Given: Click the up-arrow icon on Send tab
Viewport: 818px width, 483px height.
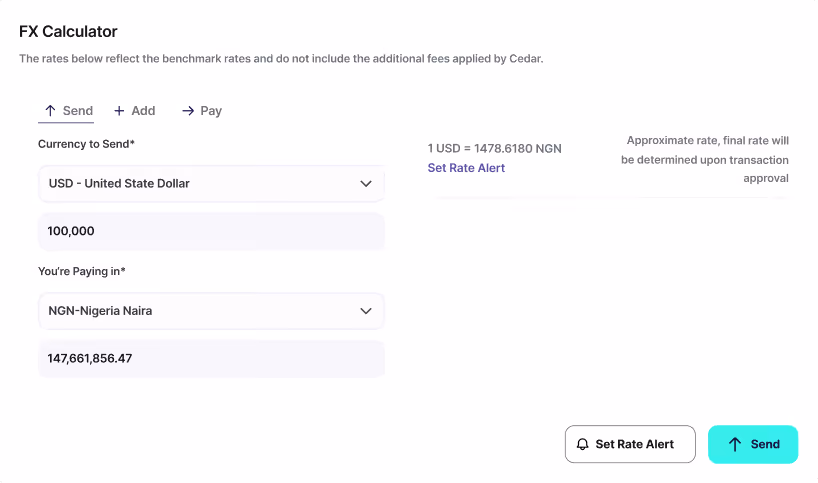Looking at the screenshot, I should point(50,111).
